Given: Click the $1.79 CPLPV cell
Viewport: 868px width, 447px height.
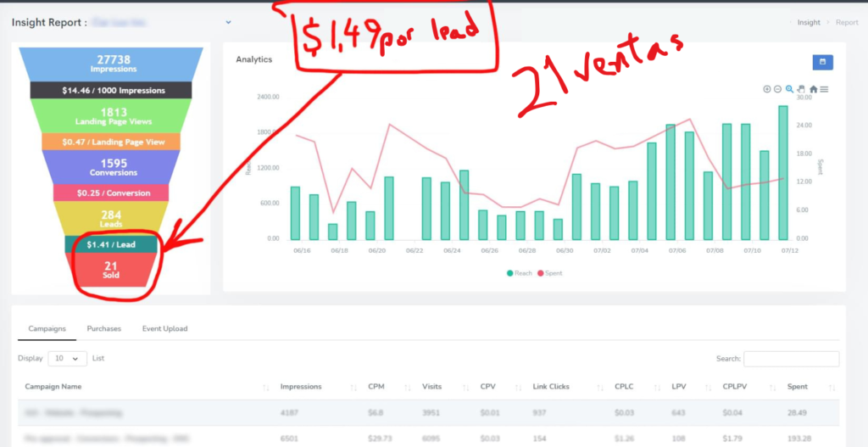Looking at the screenshot, I should (x=732, y=439).
